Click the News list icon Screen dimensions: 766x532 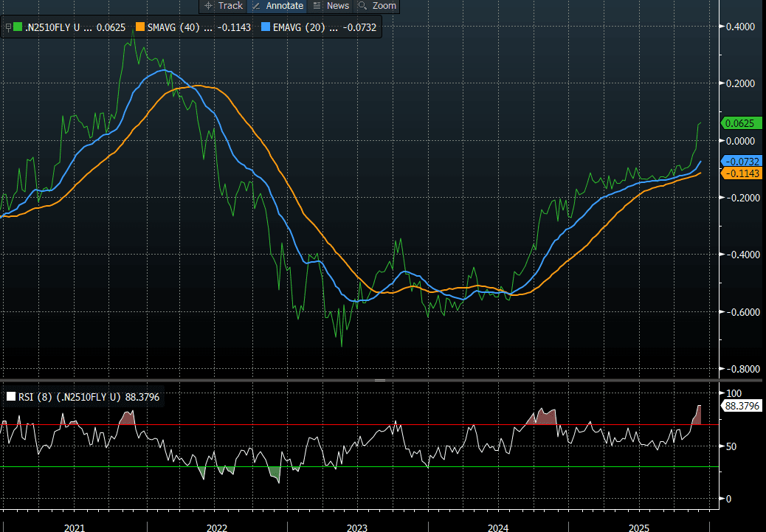(317, 6)
